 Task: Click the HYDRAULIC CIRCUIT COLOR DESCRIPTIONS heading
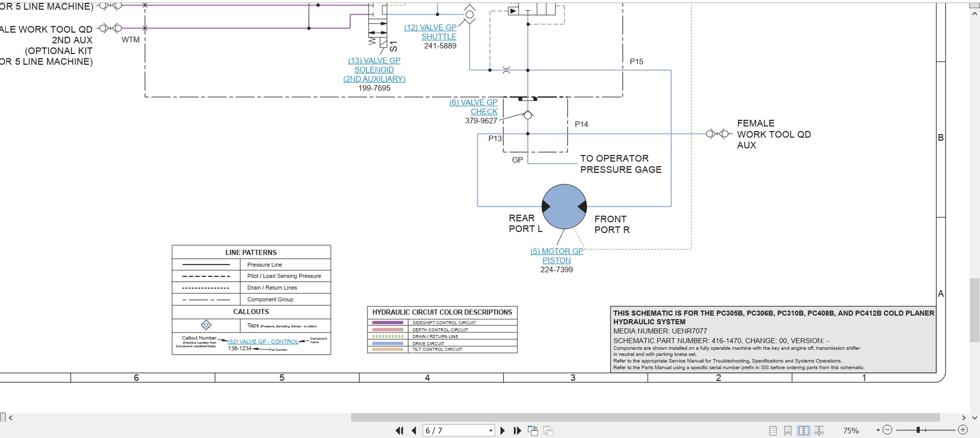coord(442,312)
